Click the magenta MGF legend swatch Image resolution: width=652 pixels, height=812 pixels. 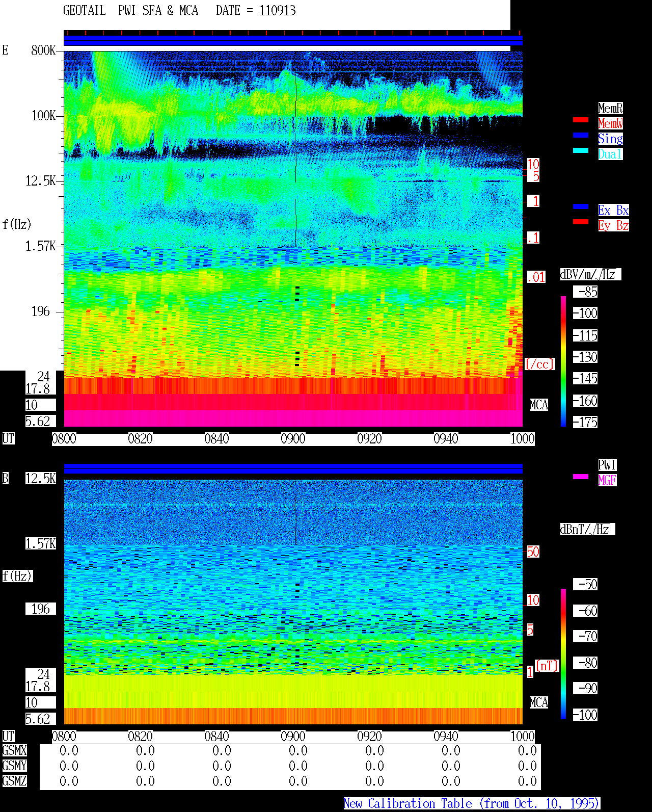pyautogui.click(x=581, y=477)
